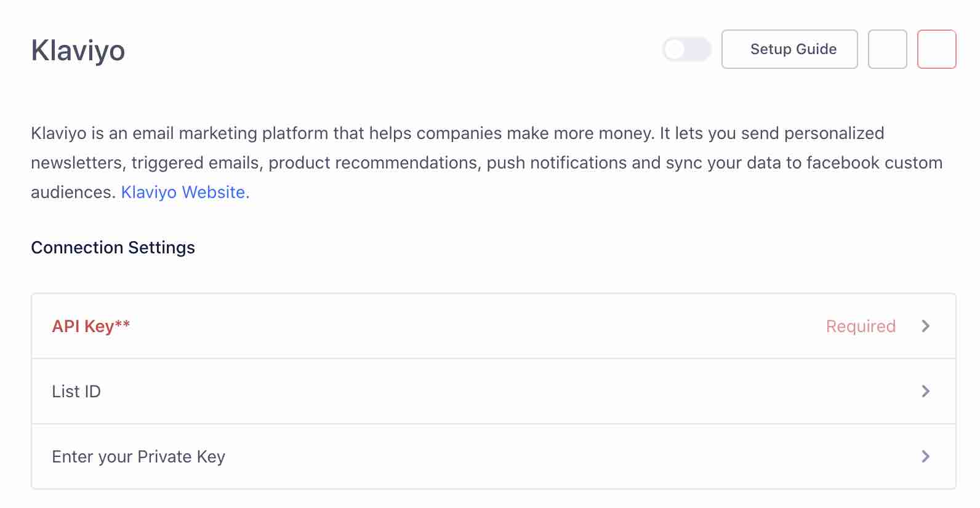Select the Connection Settings section heading

(x=113, y=247)
